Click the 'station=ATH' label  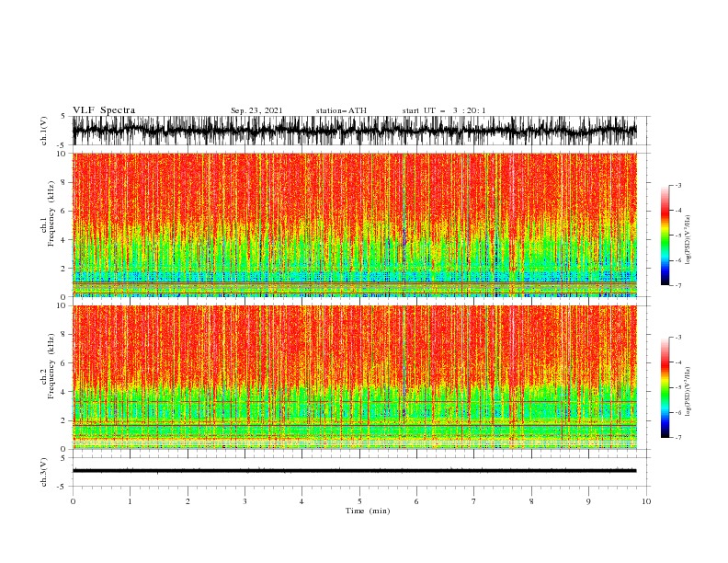tap(341, 110)
